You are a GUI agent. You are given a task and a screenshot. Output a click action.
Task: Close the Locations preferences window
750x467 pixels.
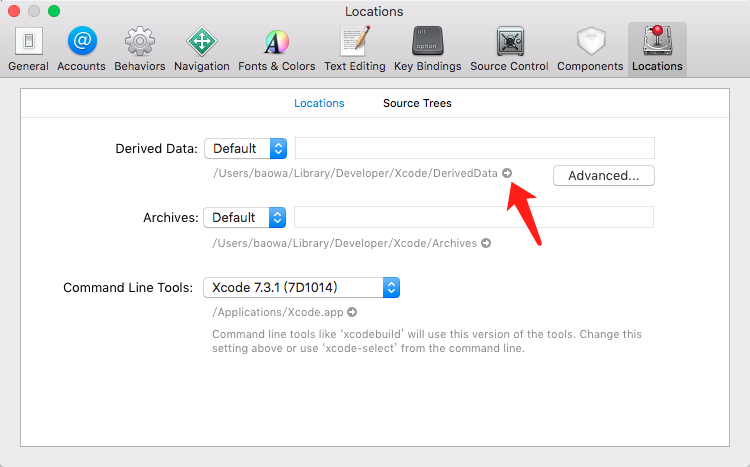pyautogui.click(x=14, y=11)
